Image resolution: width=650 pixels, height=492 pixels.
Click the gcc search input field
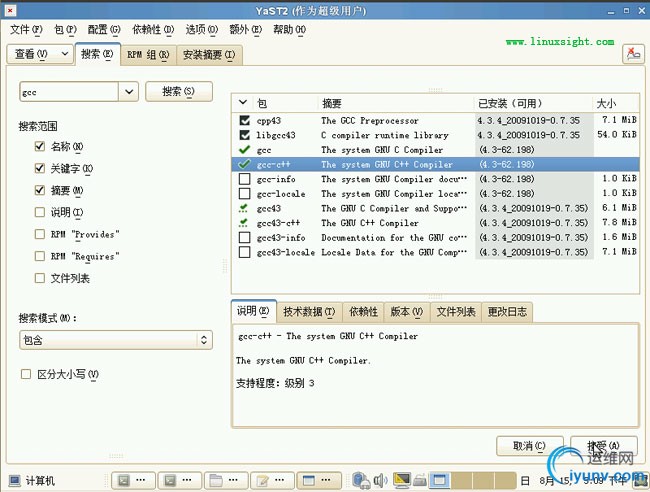(x=69, y=92)
